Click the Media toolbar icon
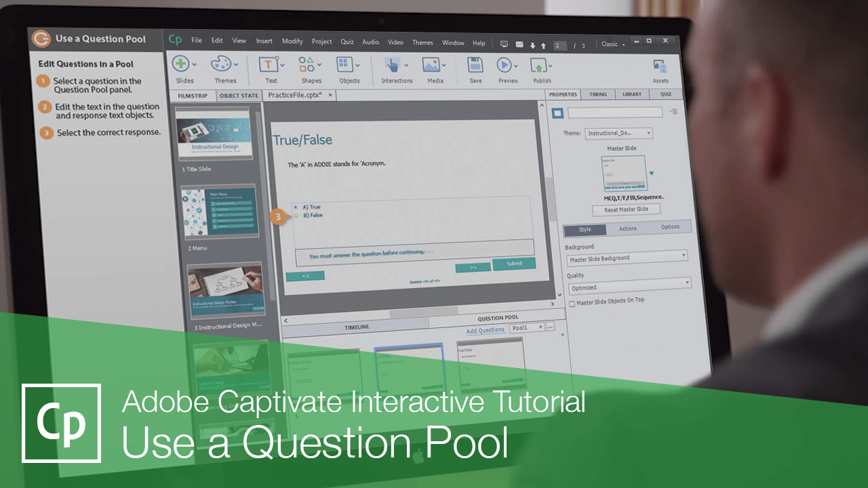The height and width of the screenshot is (488, 868). (431, 64)
